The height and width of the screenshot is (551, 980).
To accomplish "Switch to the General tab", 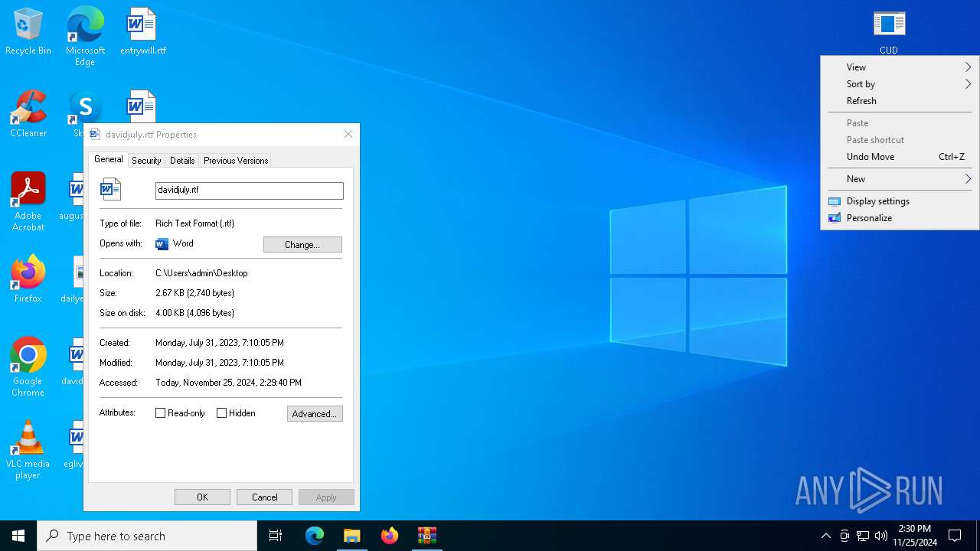I will pyautogui.click(x=108, y=159).
